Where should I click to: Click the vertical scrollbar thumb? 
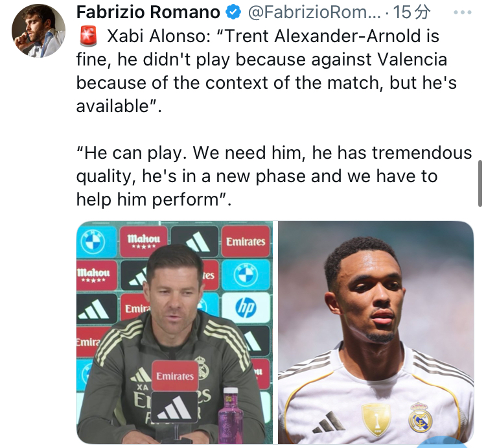(480, 183)
